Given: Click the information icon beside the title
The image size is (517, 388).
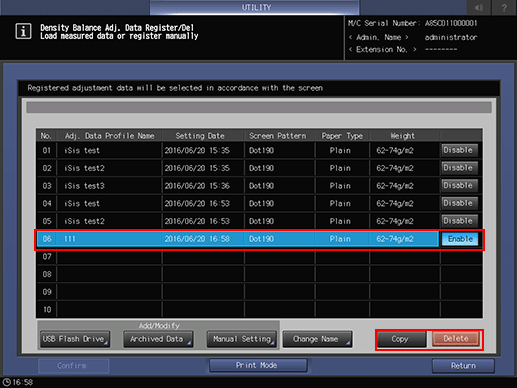Looking at the screenshot, I should 23,32.
